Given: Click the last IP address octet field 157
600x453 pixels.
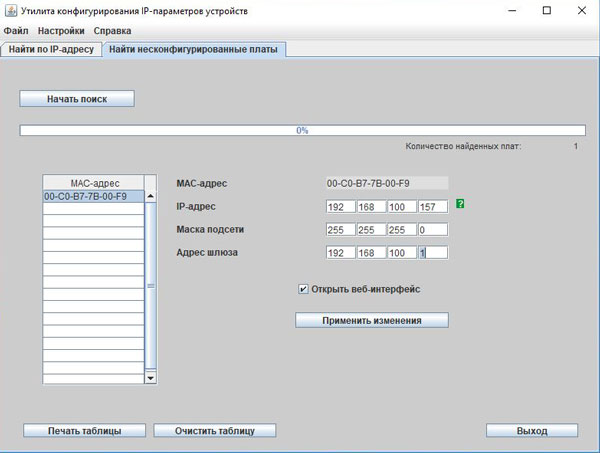Looking at the screenshot, I should [x=432, y=207].
